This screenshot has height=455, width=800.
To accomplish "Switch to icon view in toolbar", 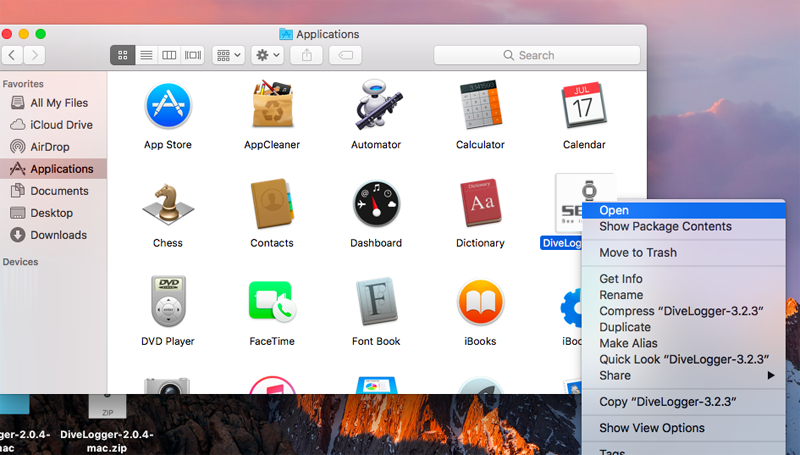I will 122,55.
